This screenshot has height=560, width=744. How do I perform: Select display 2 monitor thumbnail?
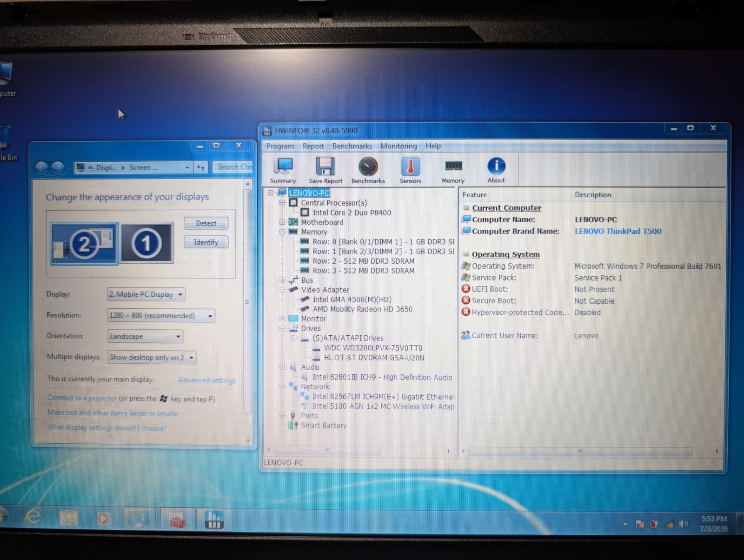tap(84, 244)
